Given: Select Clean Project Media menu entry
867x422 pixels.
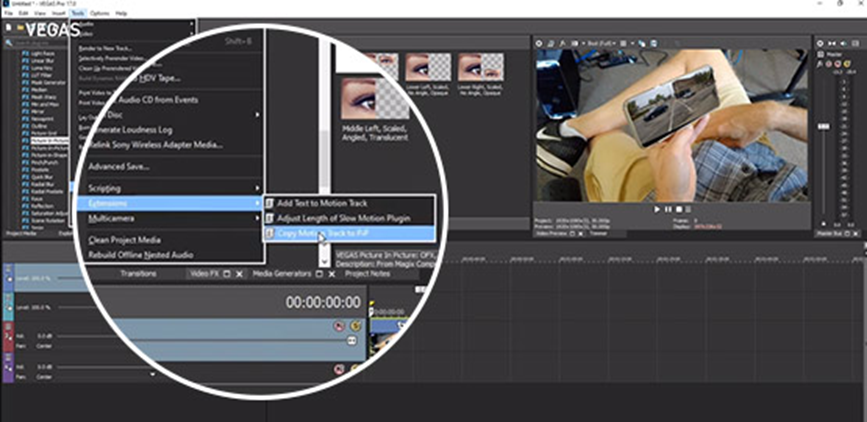Looking at the screenshot, I should click(x=124, y=239).
